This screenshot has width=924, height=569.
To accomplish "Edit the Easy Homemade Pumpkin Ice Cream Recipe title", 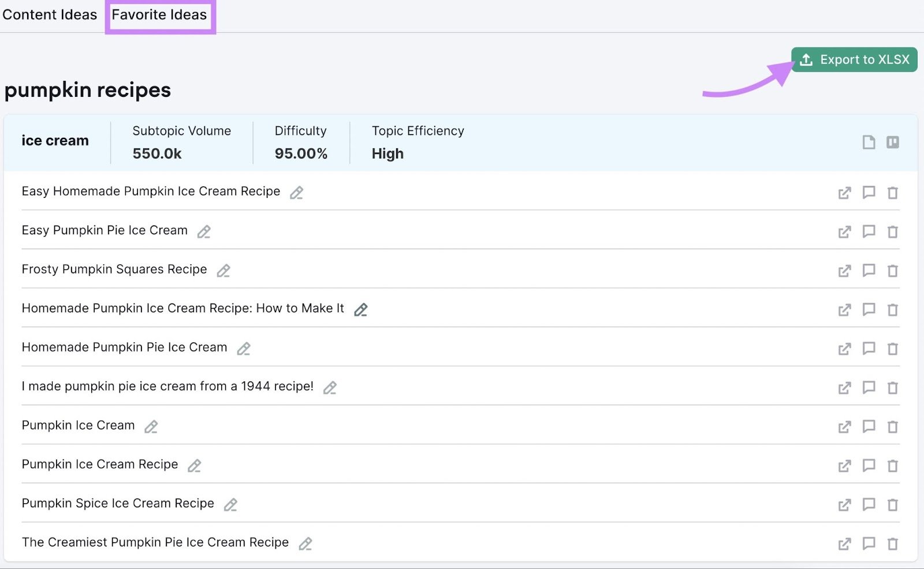I will coord(296,193).
